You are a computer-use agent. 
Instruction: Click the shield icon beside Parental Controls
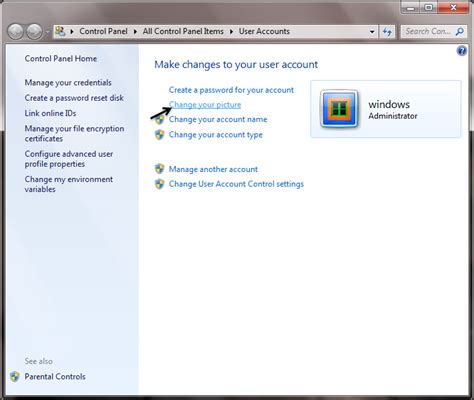[x=15, y=377]
